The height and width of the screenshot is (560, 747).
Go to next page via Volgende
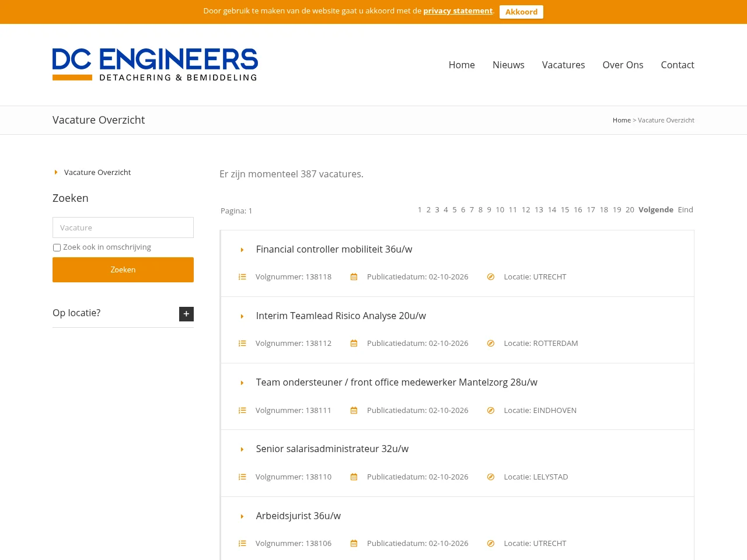(656, 209)
